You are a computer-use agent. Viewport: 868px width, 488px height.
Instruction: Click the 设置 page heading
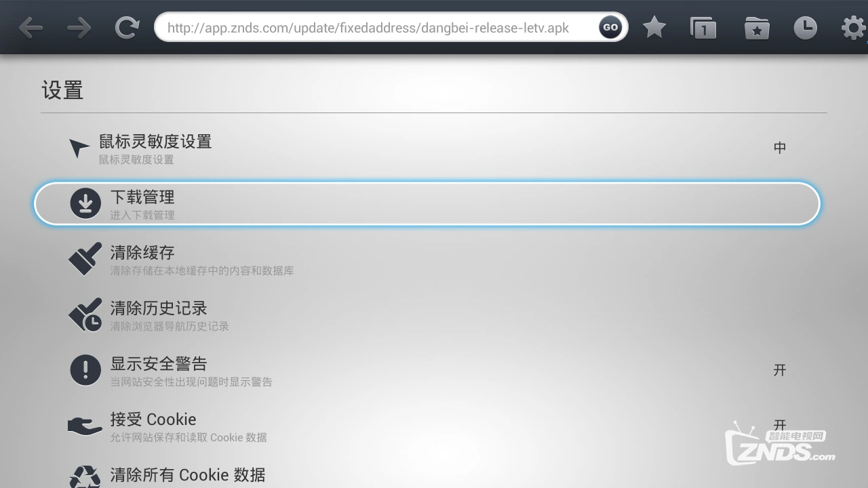(62, 90)
